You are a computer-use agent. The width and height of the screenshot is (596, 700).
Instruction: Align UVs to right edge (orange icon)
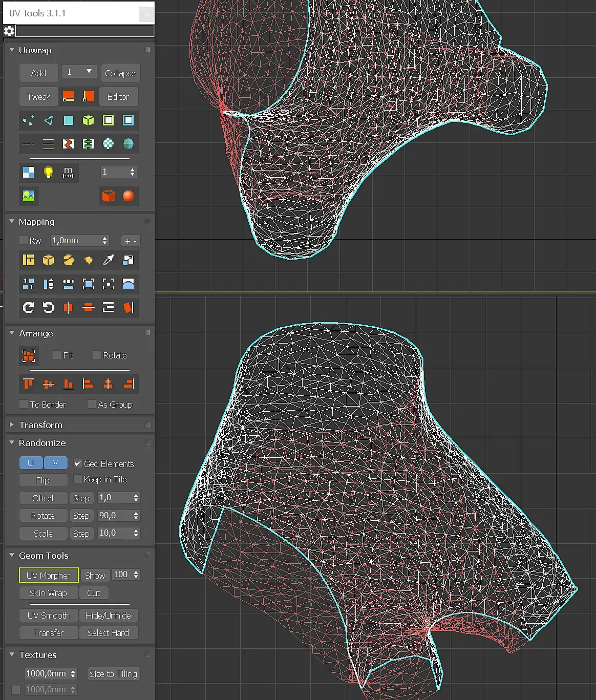tap(129, 384)
